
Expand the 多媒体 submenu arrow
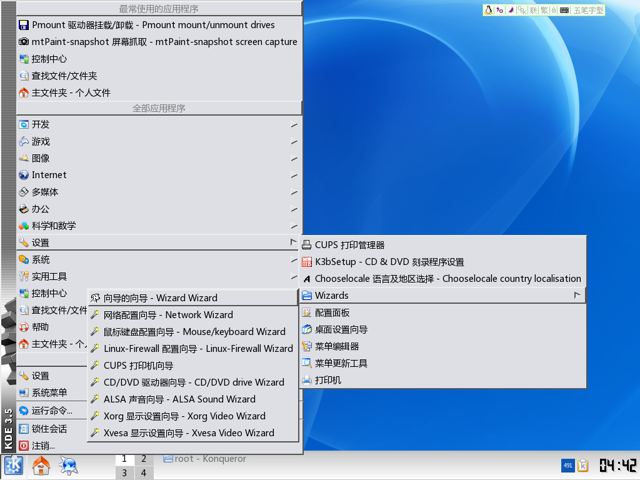[x=294, y=192]
